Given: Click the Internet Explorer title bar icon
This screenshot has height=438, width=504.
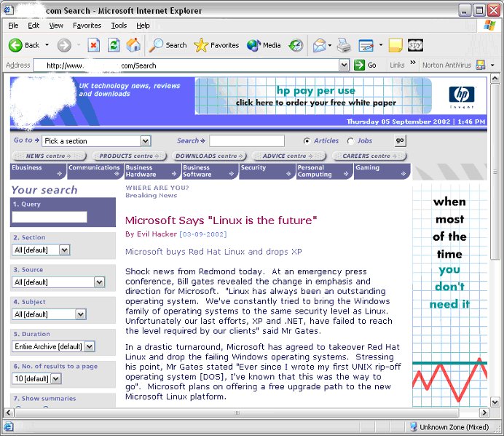Looking at the screenshot, I should click(8, 10).
